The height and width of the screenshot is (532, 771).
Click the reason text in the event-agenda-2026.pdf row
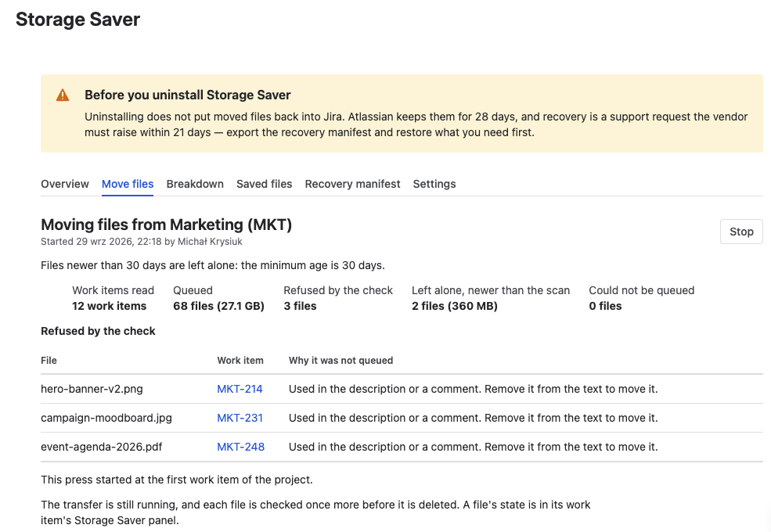click(x=473, y=447)
